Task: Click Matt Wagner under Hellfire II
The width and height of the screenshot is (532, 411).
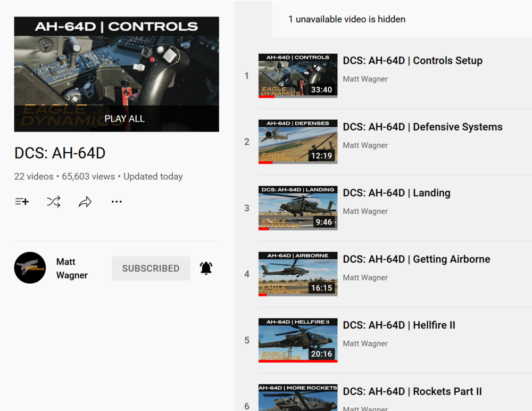Action: (365, 344)
